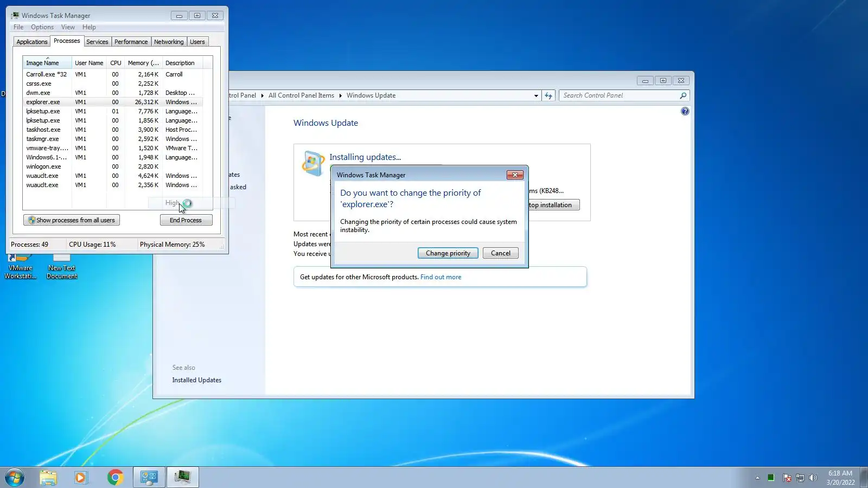The image size is (868, 488).
Task: Switch to the Applications tab
Action: click(x=32, y=42)
